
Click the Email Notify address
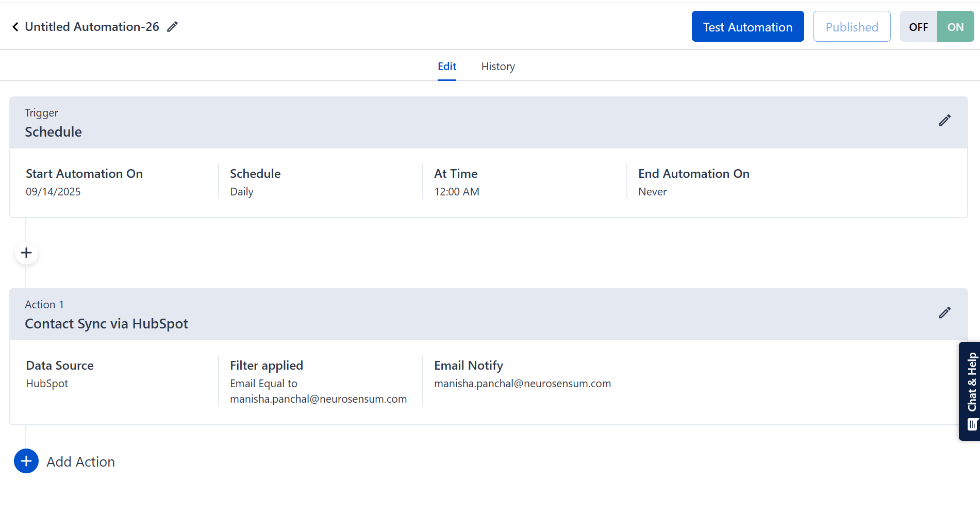522,384
